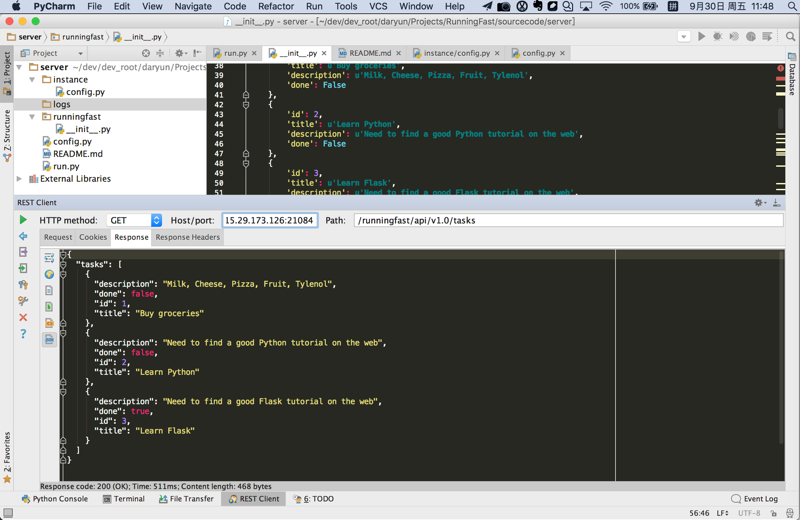
Task: Toggle the Database side panel
Action: 793,78
